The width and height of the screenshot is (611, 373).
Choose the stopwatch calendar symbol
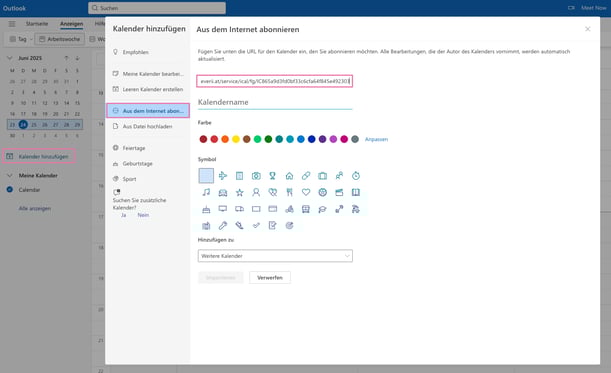click(356, 176)
